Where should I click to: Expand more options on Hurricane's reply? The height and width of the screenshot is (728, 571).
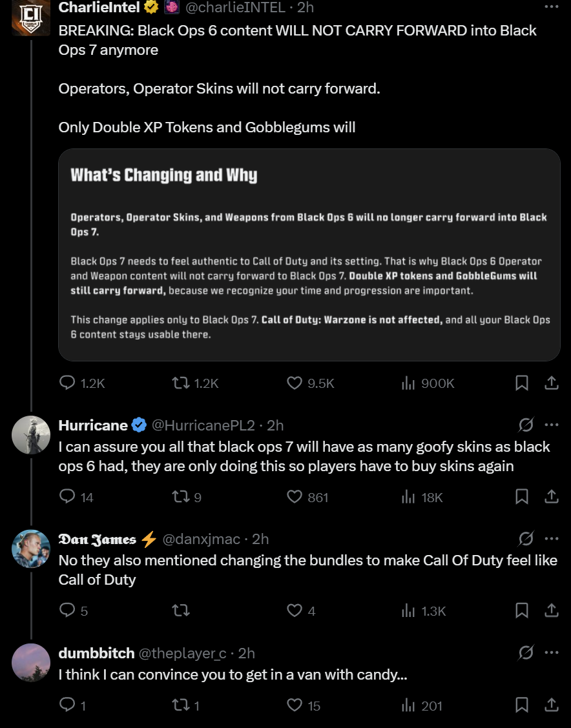551,425
